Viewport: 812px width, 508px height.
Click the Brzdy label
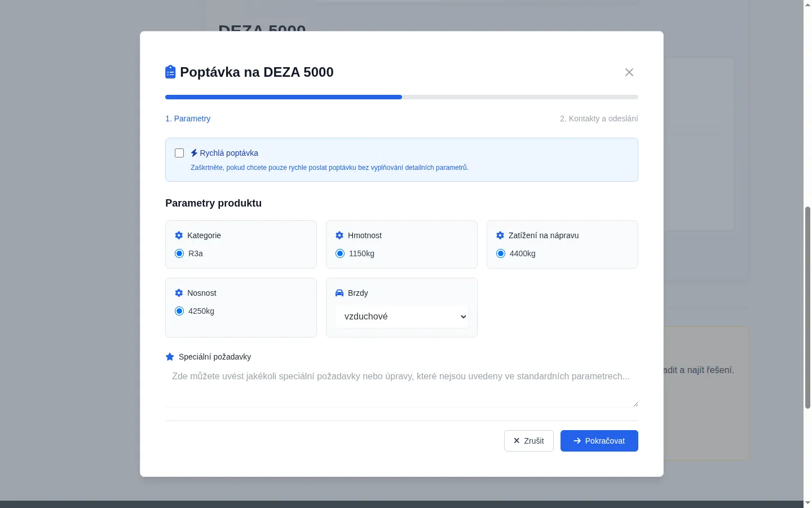tap(358, 293)
